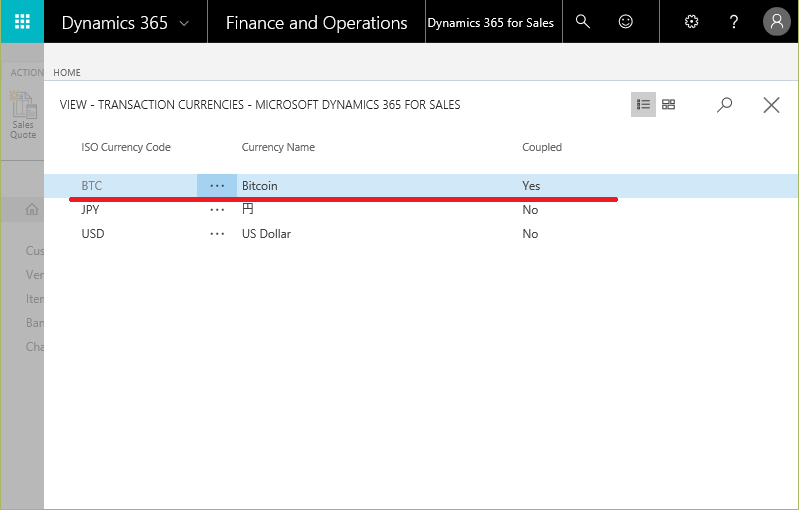The image size is (799, 510).
Task: Search within the transaction currencies list
Action: tap(724, 105)
